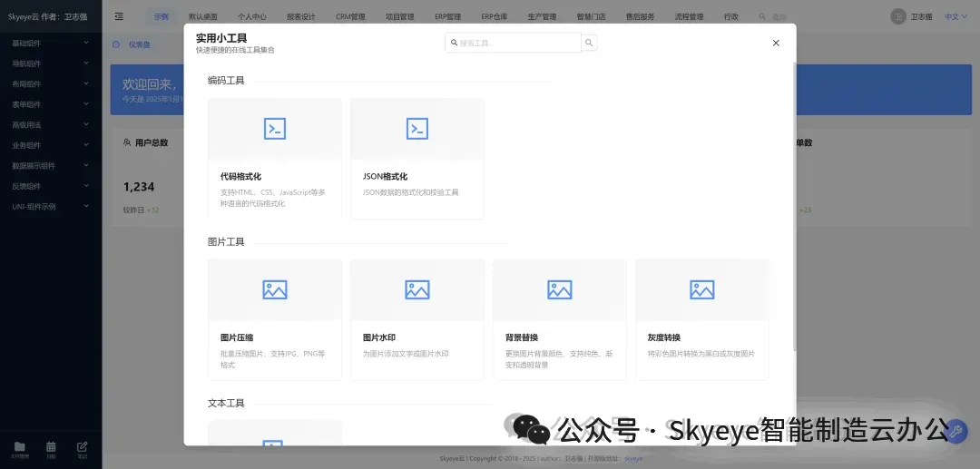
Task: Click the JSON格式化 card title
Action: click(385, 177)
